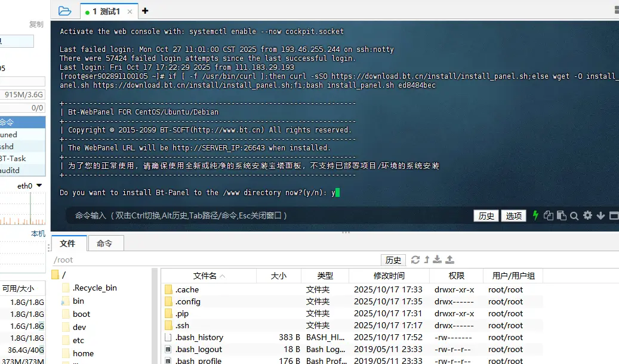Click the upload icon in file manager toolbar
Screen dimensions: 619x364
coord(449,259)
